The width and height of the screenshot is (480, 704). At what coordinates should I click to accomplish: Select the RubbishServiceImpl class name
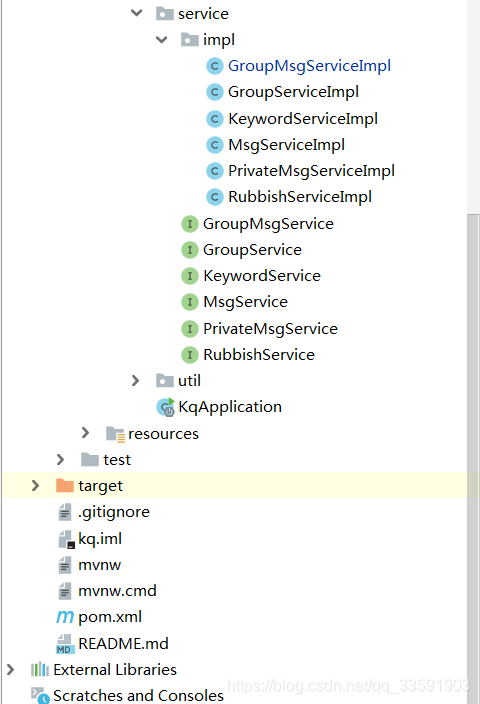(300, 197)
